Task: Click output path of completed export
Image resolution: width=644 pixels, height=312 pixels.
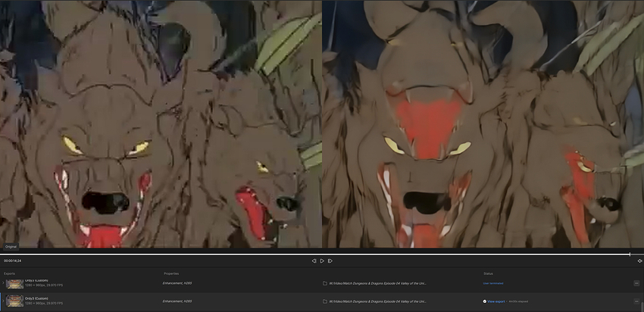Action: (x=378, y=301)
